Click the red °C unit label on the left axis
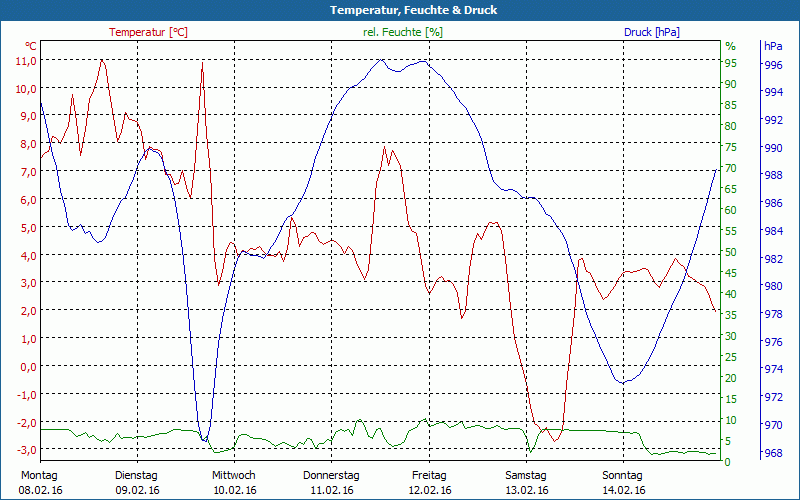800x500 pixels. click(30, 46)
